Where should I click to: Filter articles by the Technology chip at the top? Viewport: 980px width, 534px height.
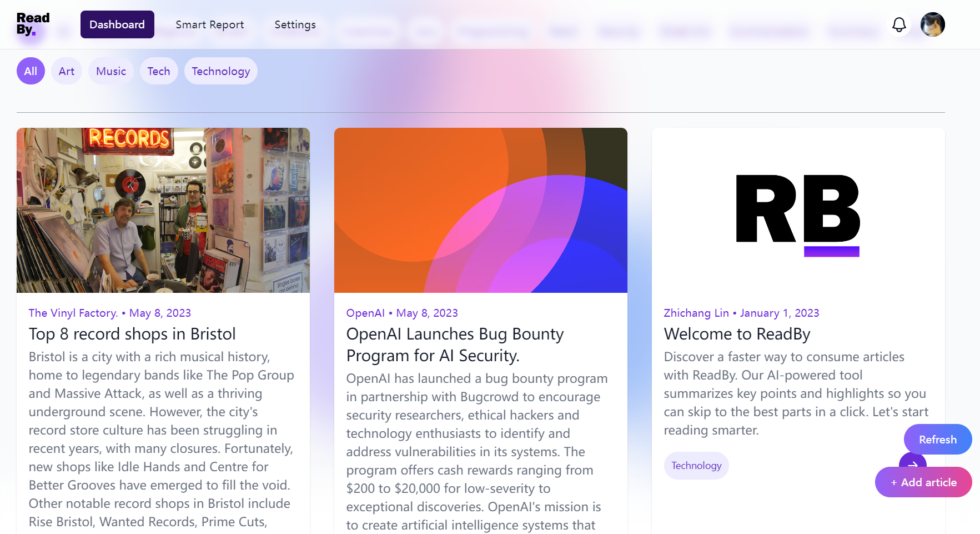coord(221,71)
